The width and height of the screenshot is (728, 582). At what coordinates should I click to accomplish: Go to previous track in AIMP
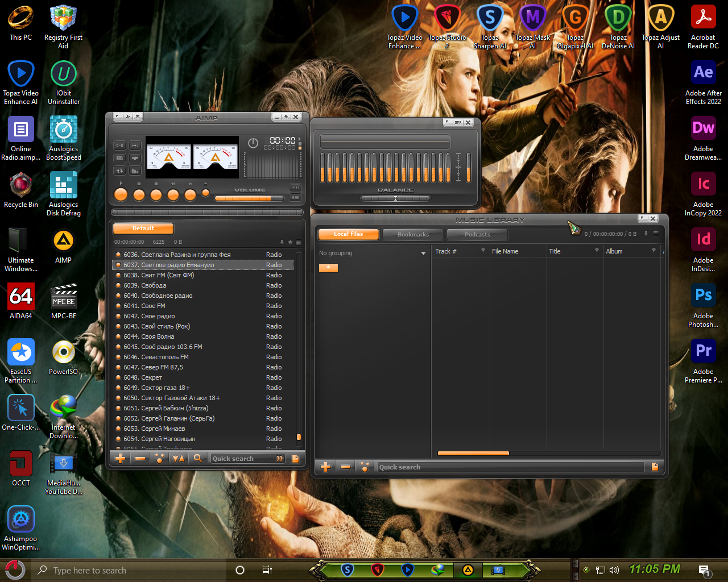(x=173, y=195)
